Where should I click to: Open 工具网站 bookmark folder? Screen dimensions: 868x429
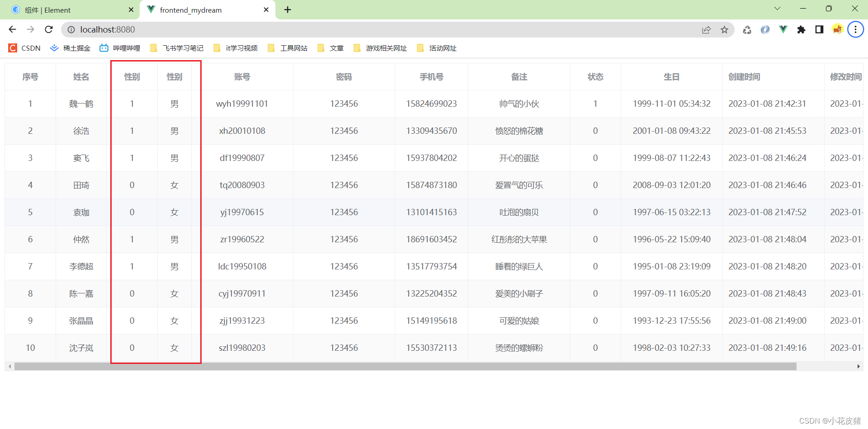click(288, 48)
